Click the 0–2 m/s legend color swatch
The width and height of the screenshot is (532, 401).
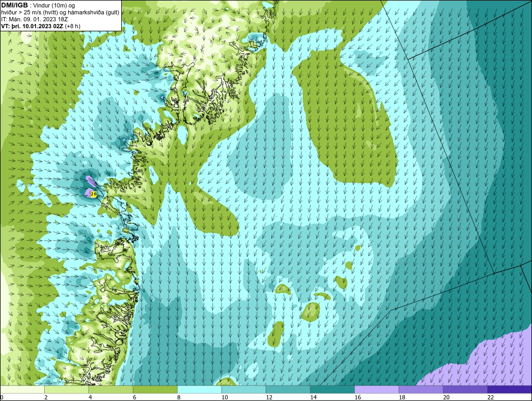point(22,389)
